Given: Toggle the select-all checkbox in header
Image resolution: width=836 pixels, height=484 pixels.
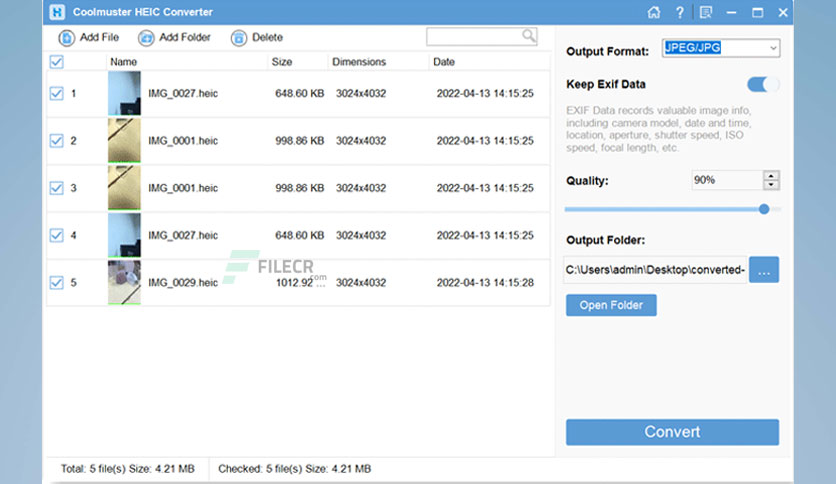Looking at the screenshot, I should (x=57, y=62).
